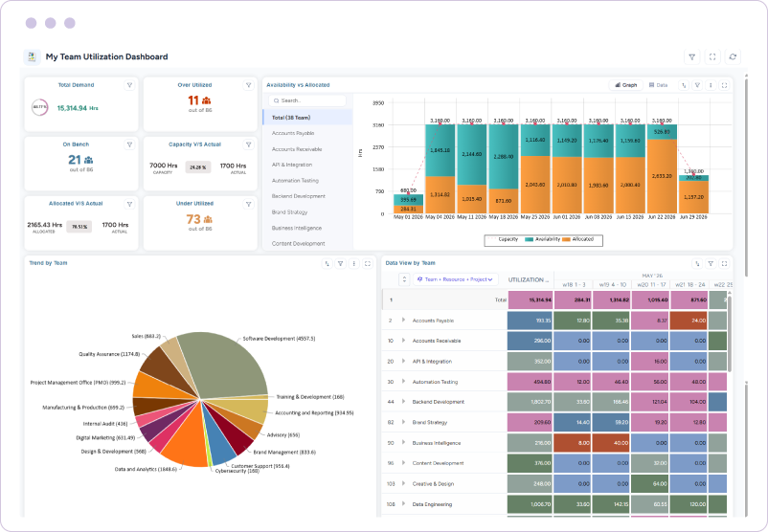Screen dimensions: 768x532
Task: Filter the Capacity V/S Actual card
Action: tap(249, 144)
